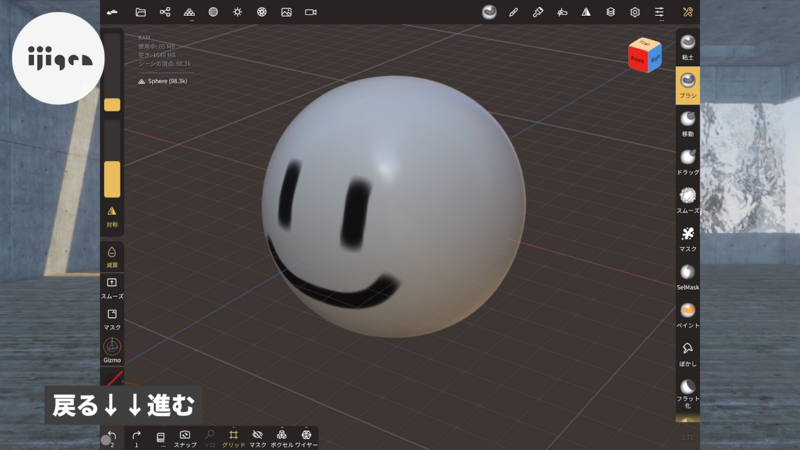The image size is (800, 450).
Task: Redo the action
Action: (x=136, y=437)
